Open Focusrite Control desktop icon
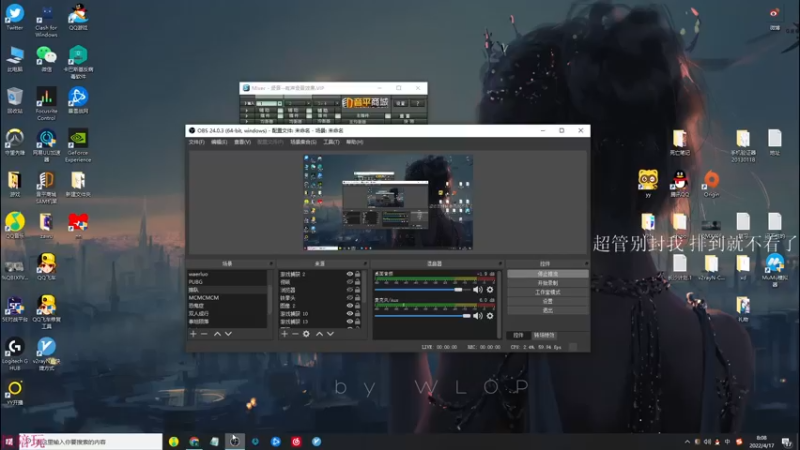800x450 pixels. (x=46, y=104)
